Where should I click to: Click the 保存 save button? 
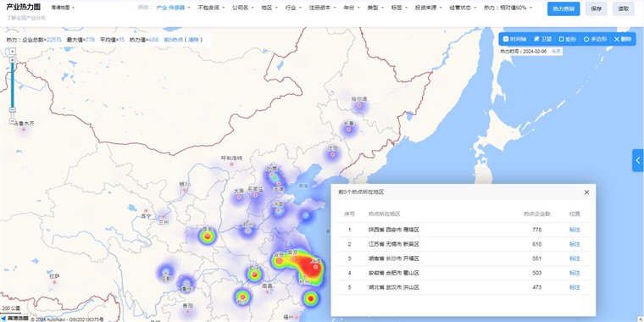tap(596, 8)
